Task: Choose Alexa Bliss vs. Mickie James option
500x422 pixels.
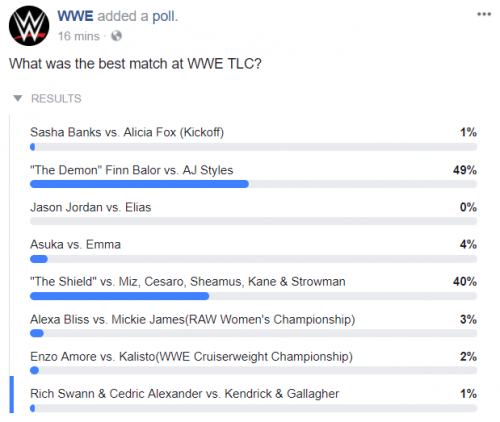Action: [253, 325]
